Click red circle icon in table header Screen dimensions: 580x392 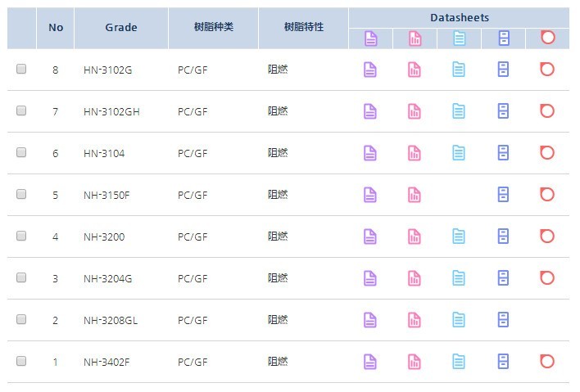point(548,38)
